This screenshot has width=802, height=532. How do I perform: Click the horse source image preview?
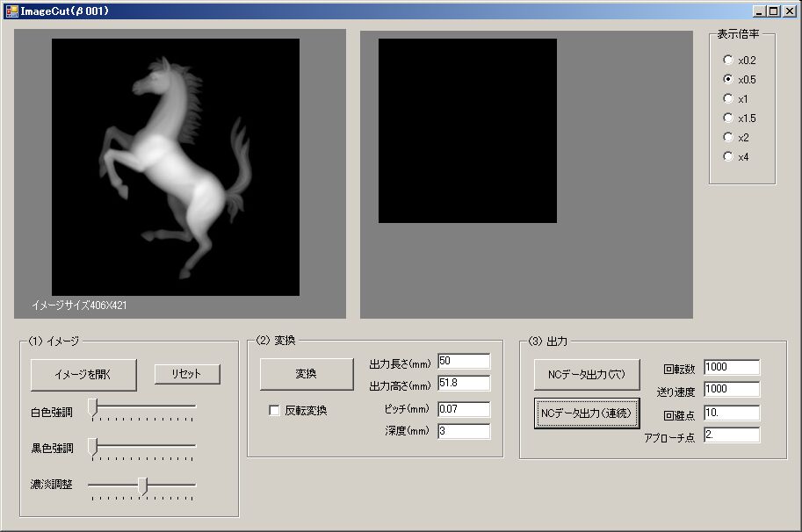click(x=176, y=167)
